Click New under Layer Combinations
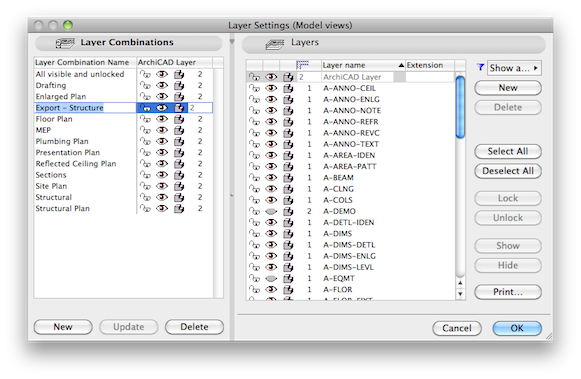 63,327
